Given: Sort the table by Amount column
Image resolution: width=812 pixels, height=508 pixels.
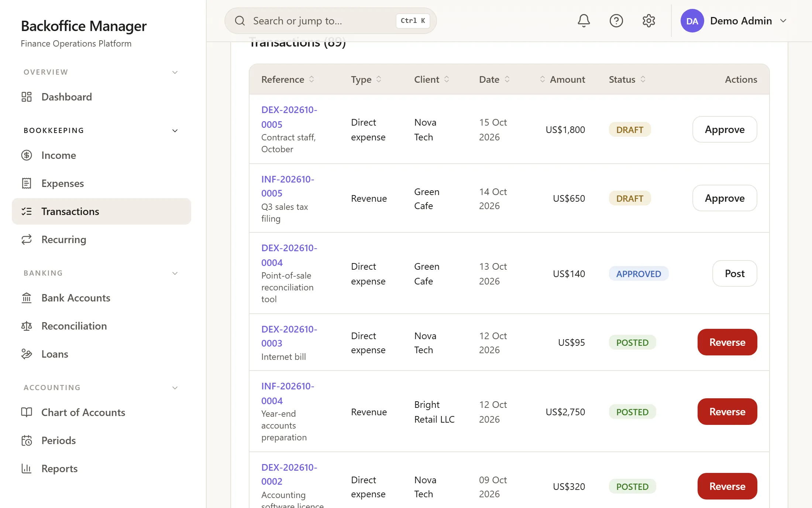Looking at the screenshot, I should pyautogui.click(x=562, y=79).
